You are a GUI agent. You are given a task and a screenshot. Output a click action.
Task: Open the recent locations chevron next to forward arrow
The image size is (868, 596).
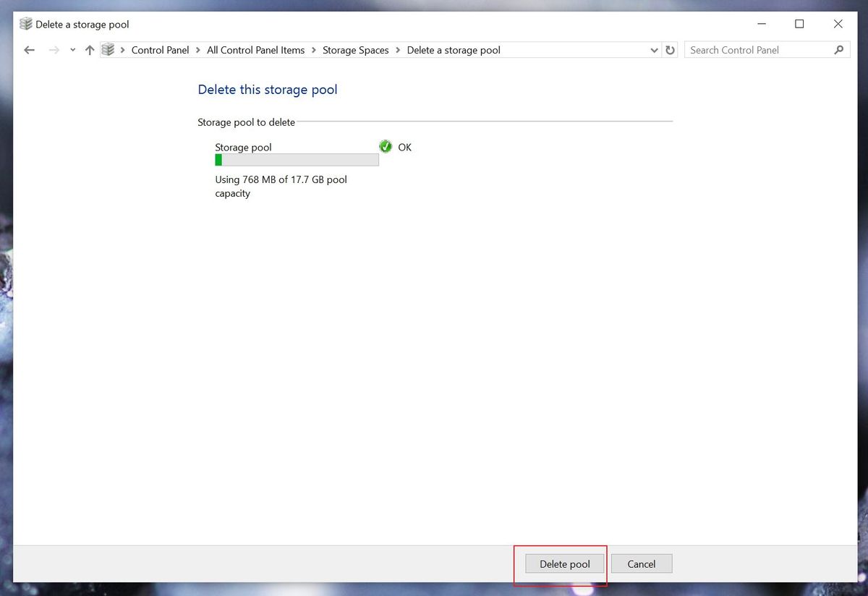[x=72, y=49]
